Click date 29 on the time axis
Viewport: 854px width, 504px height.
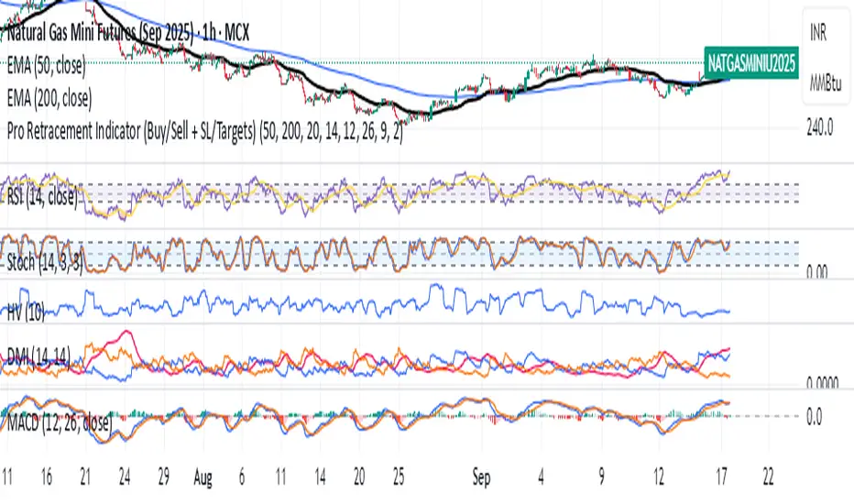point(163,477)
